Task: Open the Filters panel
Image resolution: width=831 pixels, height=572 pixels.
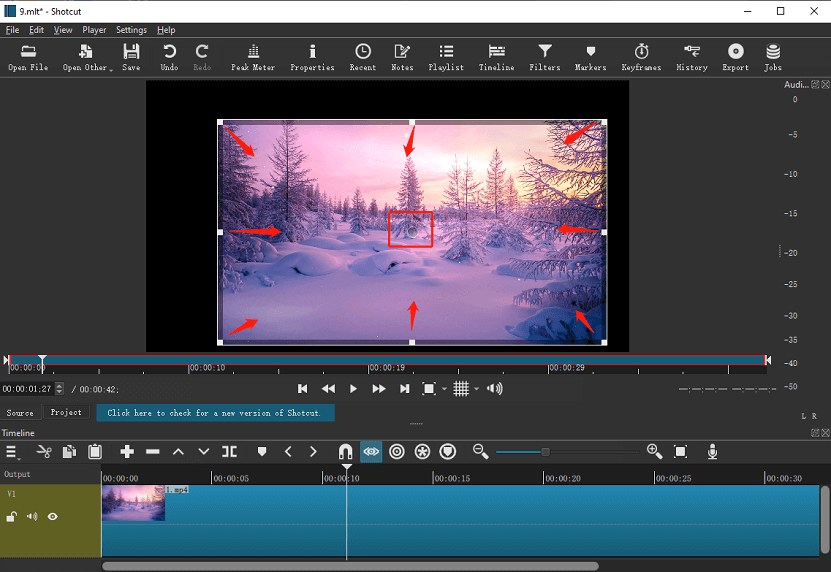Action: [544, 57]
